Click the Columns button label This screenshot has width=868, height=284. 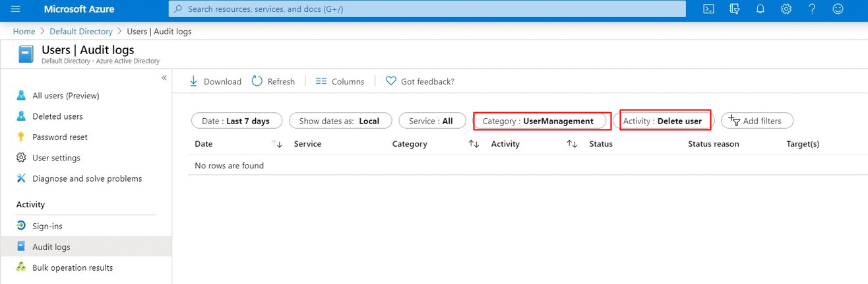pos(348,82)
